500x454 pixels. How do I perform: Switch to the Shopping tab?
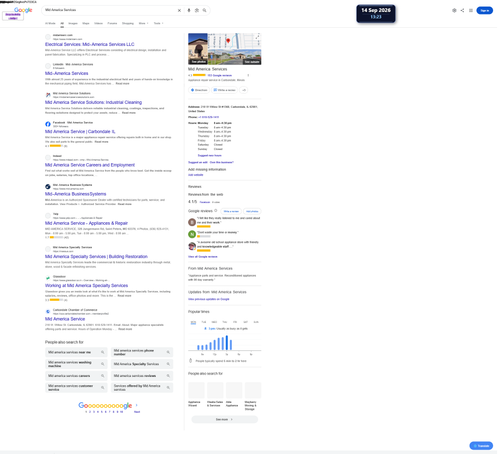point(128,23)
